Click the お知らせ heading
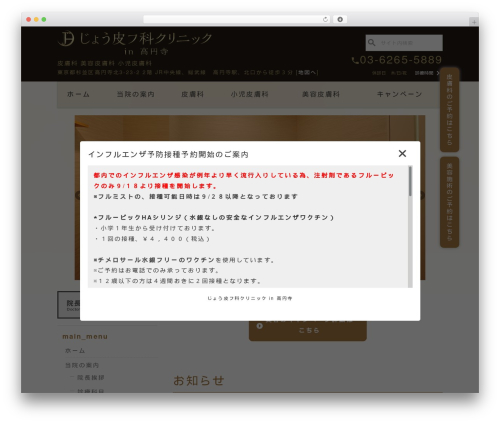Screen dimensions: 500x423 coord(199,380)
